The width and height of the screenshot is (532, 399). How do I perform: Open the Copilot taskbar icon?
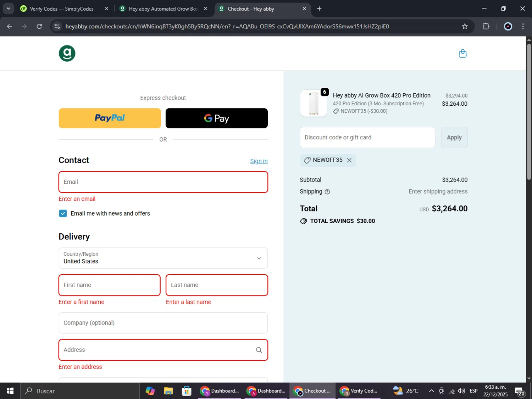point(150,391)
